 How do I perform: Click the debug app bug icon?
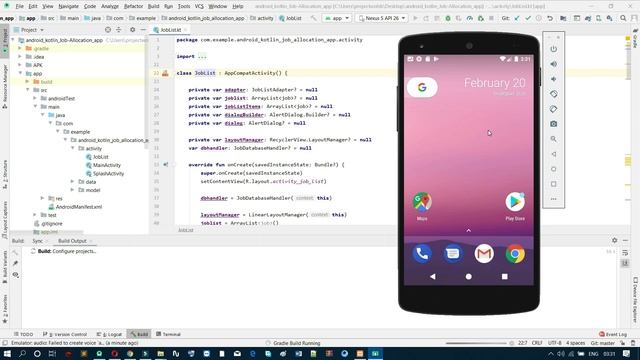click(448, 18)
